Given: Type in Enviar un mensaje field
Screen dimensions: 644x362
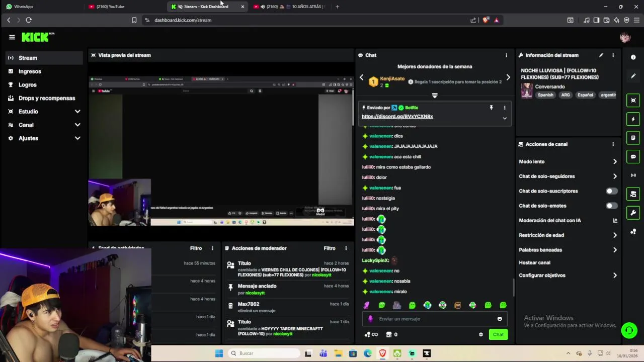Looking at the screenshot, I should (x=435, y=319).
